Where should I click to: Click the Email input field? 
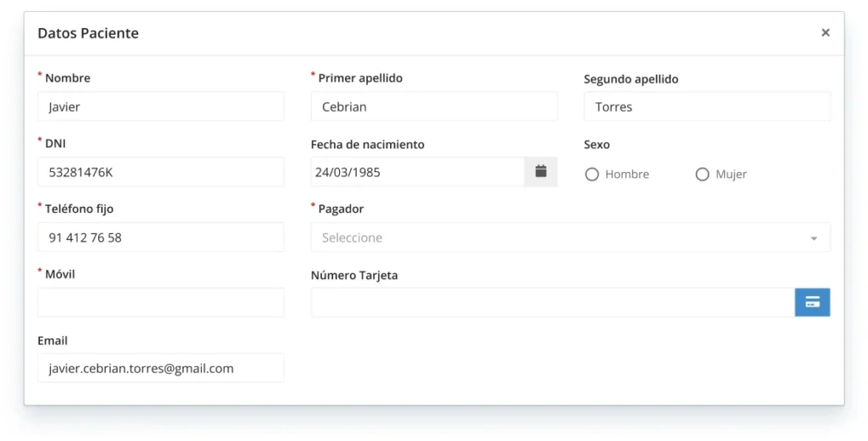coord(161,368)
